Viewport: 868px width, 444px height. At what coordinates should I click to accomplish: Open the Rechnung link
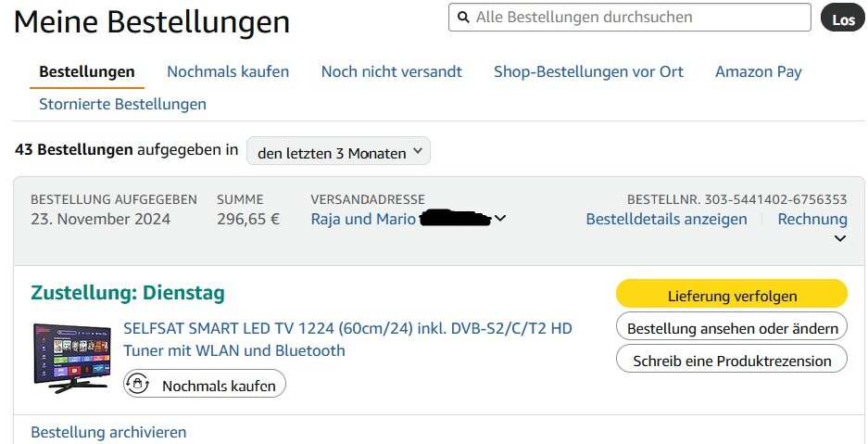point(812,220)
